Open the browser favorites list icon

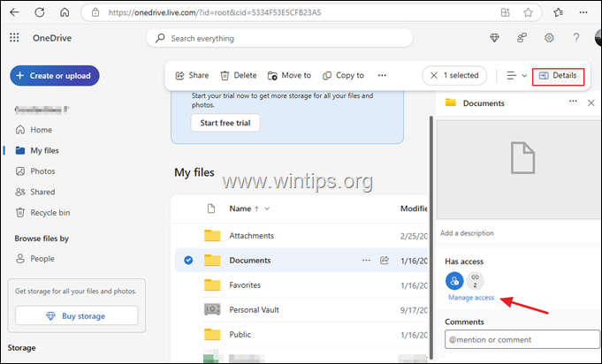pos(559,12)
